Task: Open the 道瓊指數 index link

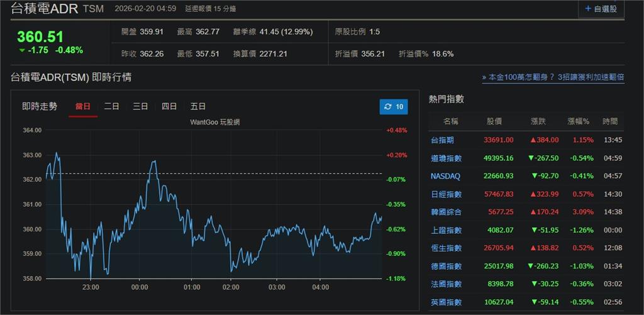Action: (x=446, y=158)
